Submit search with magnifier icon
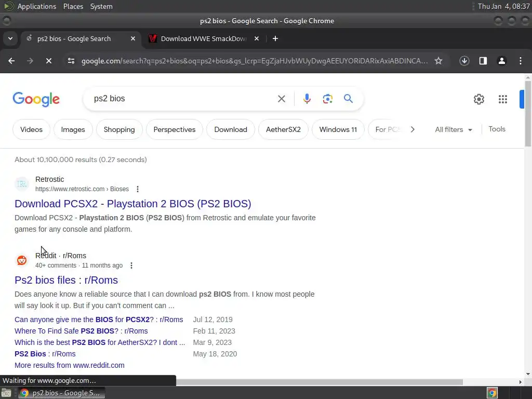The height and width of the screenshot is (399, 532). click(348, 99)
